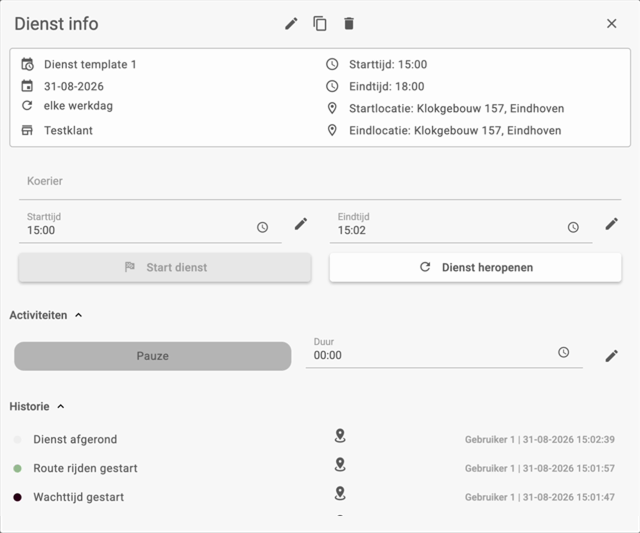Copy the dienst using the duplicate icon

[320, 24]
